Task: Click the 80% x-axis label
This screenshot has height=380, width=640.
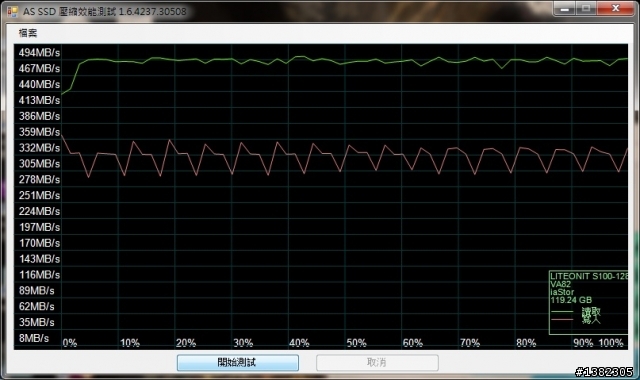Action: (x=526, y=343)
